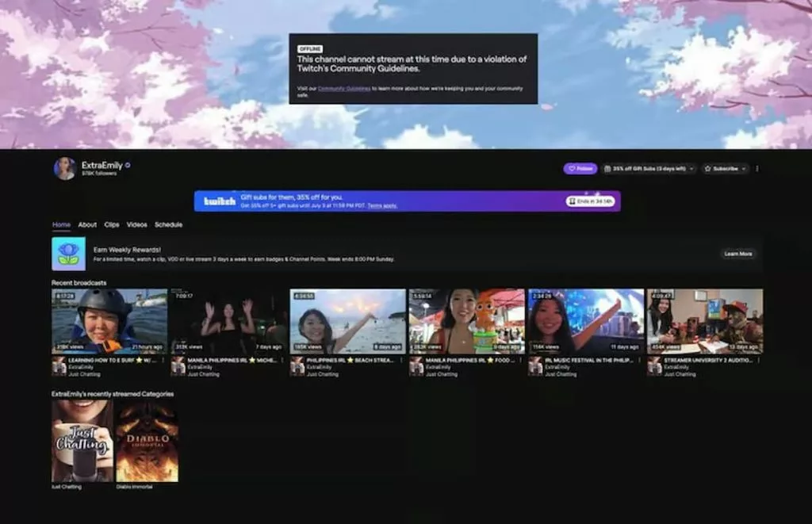
Task: Open three-dot menu for Manila Philippines IRL Miche video
Action: [x=282, y=361]
